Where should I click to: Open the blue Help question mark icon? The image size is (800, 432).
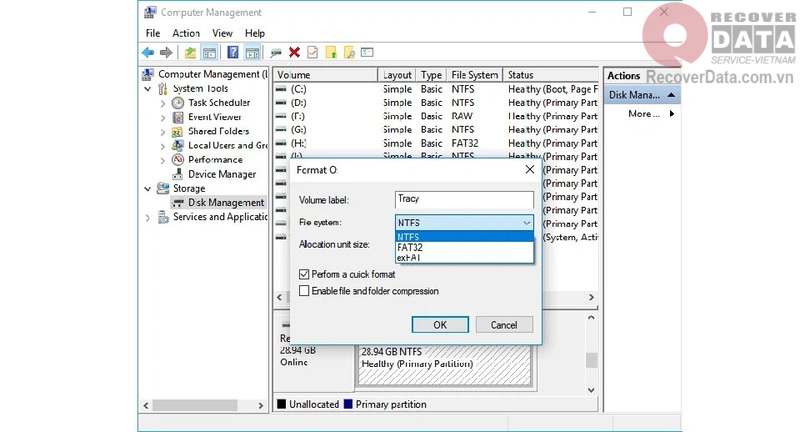pos(233,52)
